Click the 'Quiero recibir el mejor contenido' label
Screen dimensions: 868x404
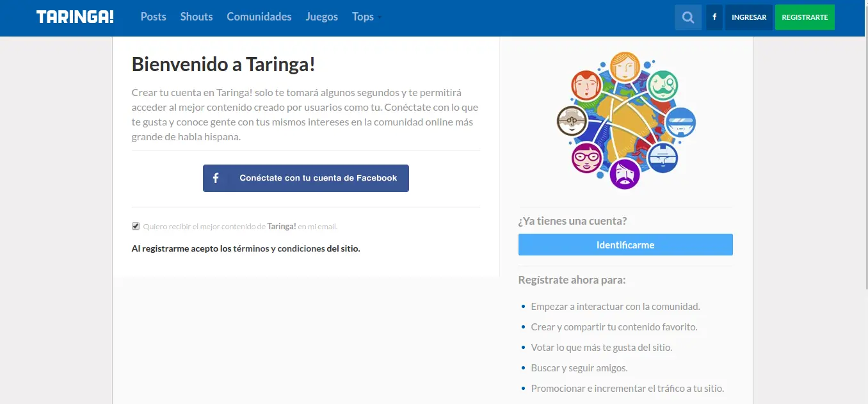[x=240, y=226]
